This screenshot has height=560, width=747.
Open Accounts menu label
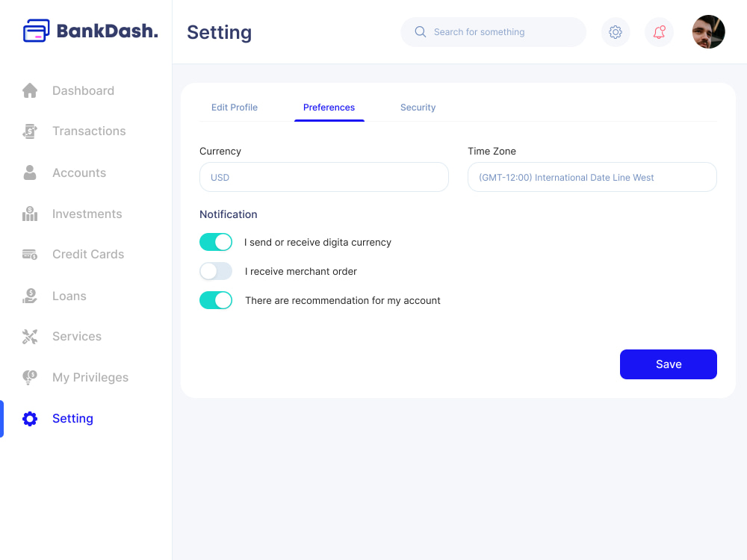click(x=79, y=172)
